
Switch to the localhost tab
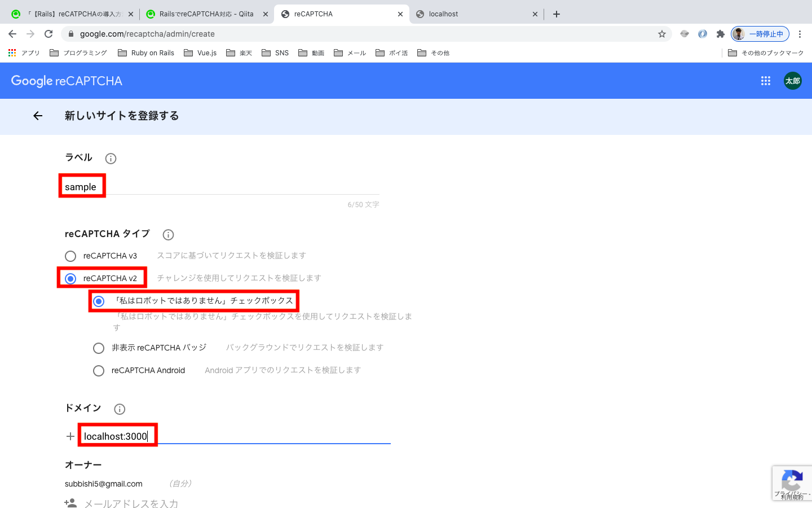coord(476,14)
